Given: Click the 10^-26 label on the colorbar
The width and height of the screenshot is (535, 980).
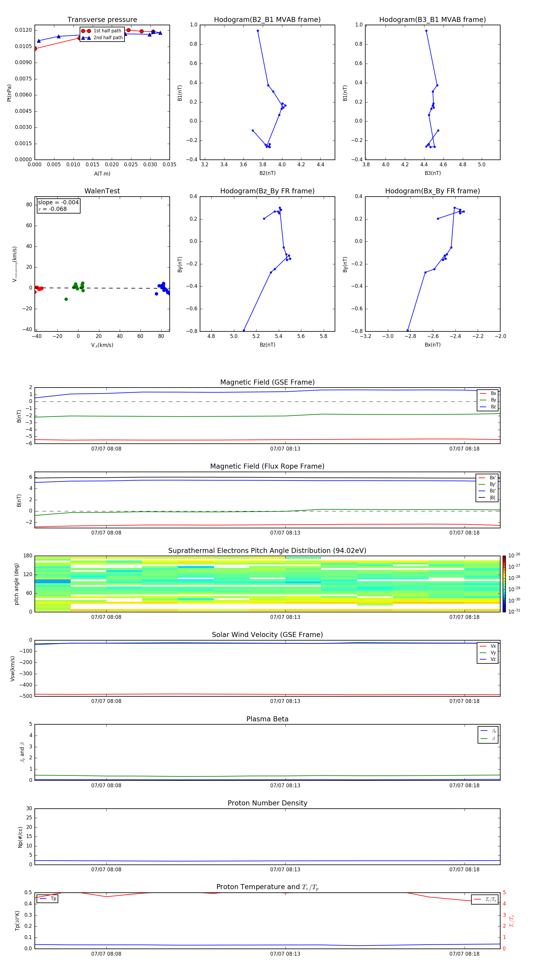Looking at the screenshot, I should 514,555.
